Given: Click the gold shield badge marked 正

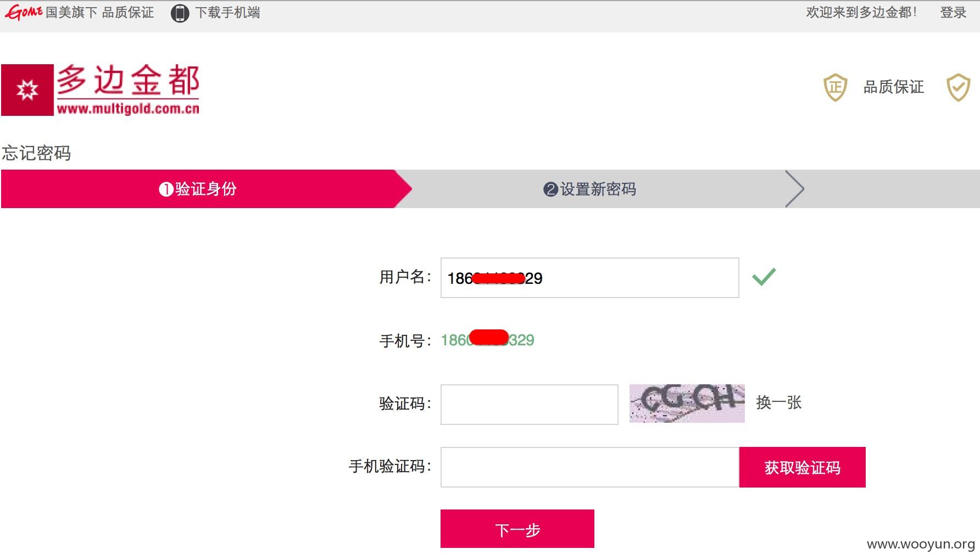Looking at the screenshot, I should (x=835, y=87).
